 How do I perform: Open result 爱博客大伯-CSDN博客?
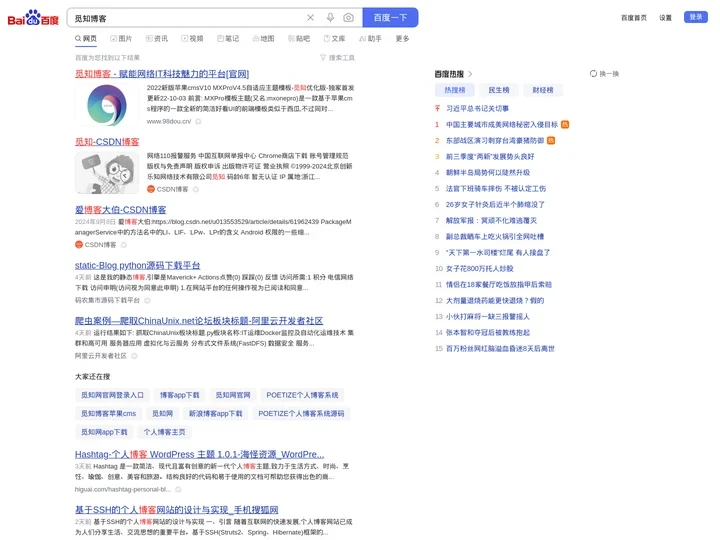(x=120, y=210)
